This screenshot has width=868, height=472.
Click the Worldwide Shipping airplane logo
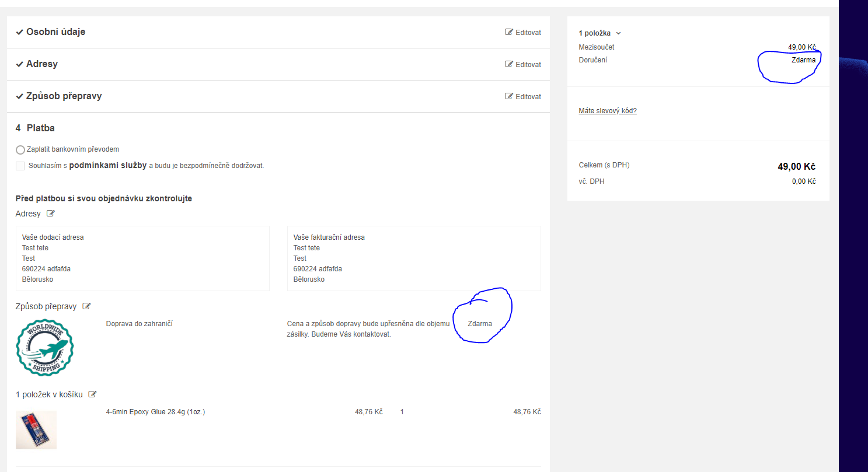45,348
